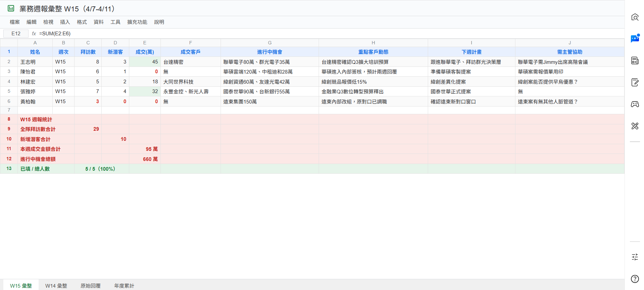The width and height of the screenshot is (644, 290).
Task: Select the cell with name 陳怡君
Action: [x=35, y=72]
